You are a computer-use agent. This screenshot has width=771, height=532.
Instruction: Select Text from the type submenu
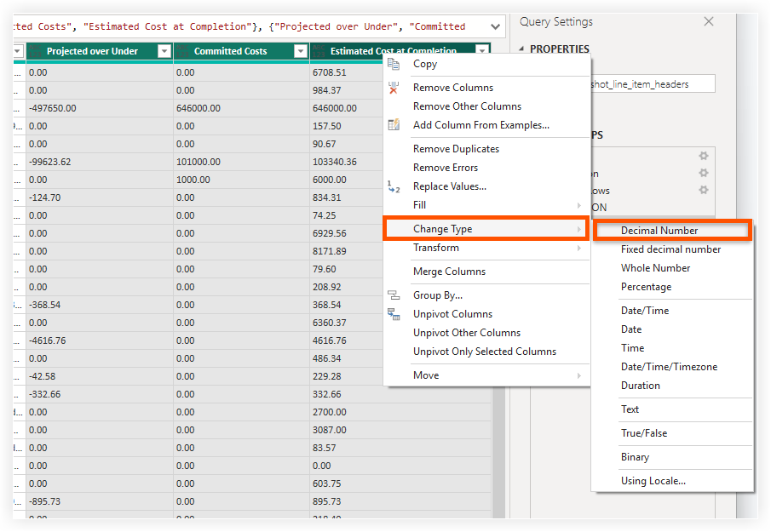pyautogui.click(x=630, y=409)
